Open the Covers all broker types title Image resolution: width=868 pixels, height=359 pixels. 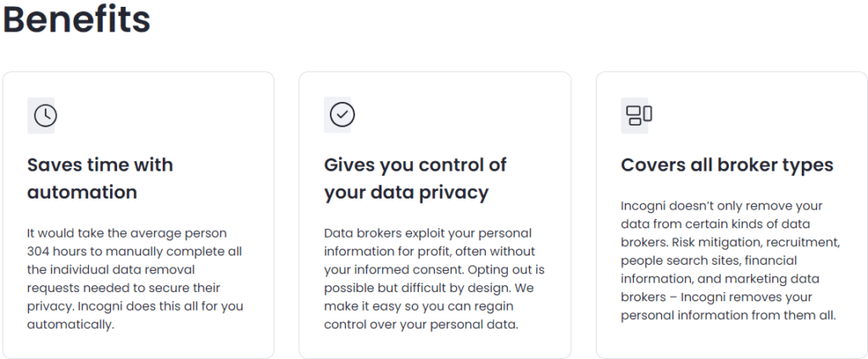click(726, 165)
